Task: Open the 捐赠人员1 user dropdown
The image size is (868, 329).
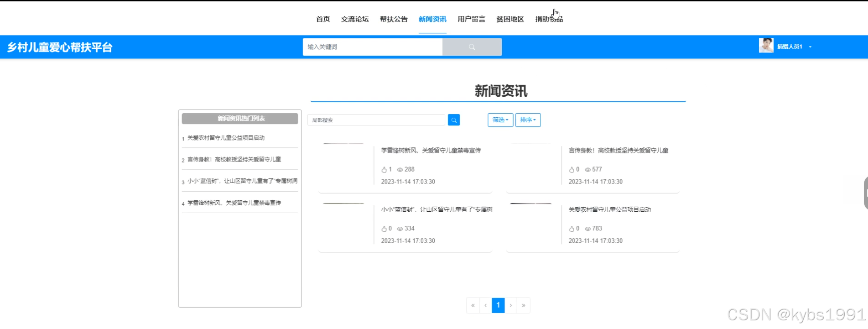Action: coord(794,47)
